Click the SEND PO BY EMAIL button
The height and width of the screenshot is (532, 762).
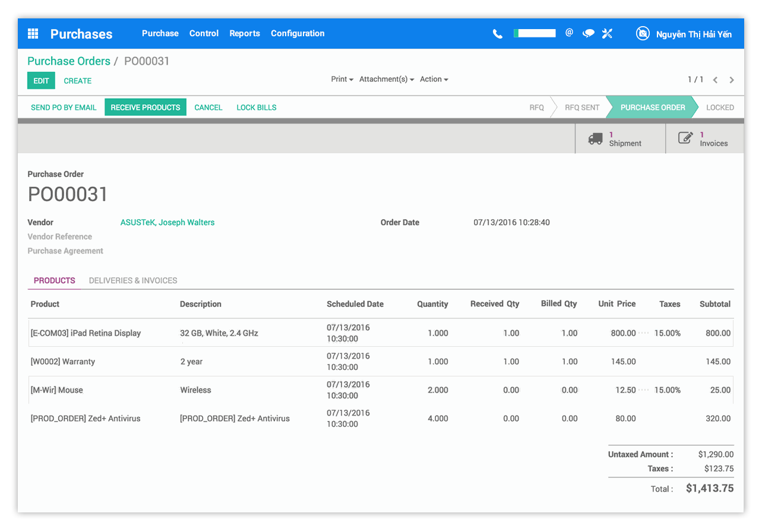[x=64, y=107]
